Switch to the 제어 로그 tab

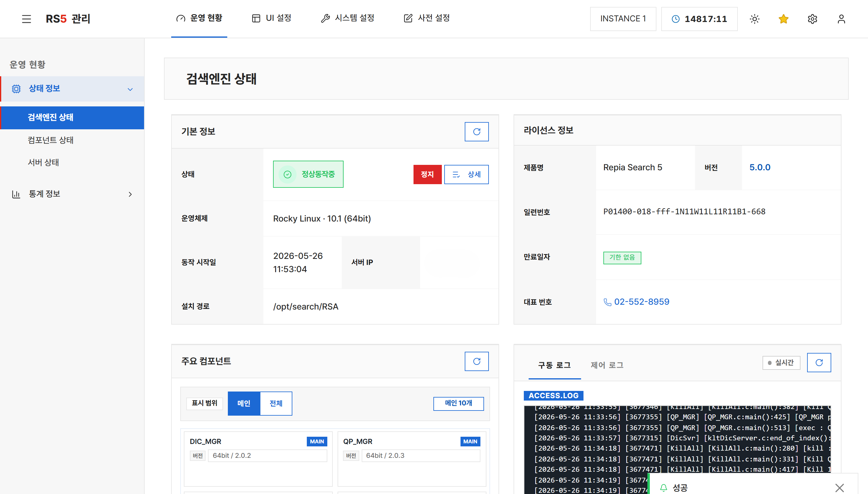pos(607,365)
